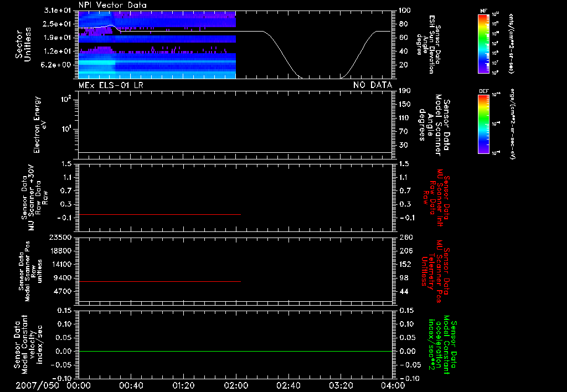Image resolution: width=567 pixels, height=392 pixels.
Task: Click the '2007/050' date label
Action: point(37,385)
